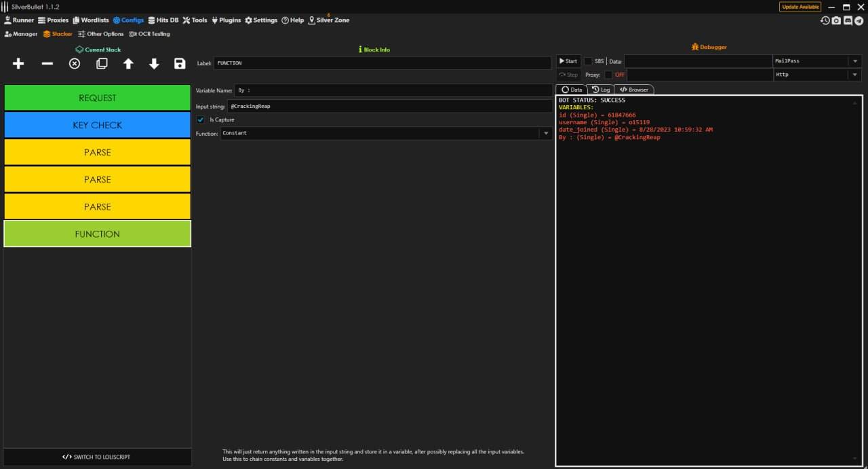Open the MailPass wordlist type dropdown
This screenshot has height=469, width=868.
click(x=854, y=61)
